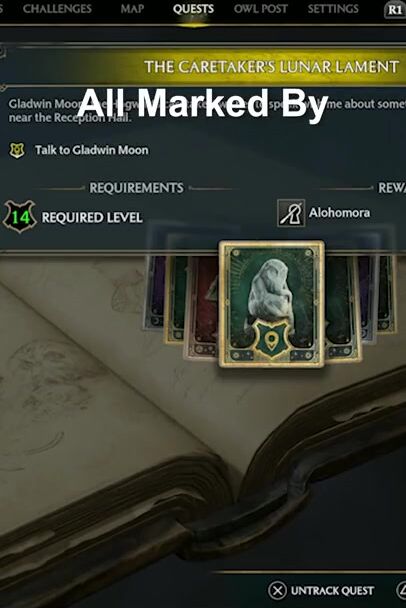Click the Talk to Gladwin Moon objective

point(92,150)
